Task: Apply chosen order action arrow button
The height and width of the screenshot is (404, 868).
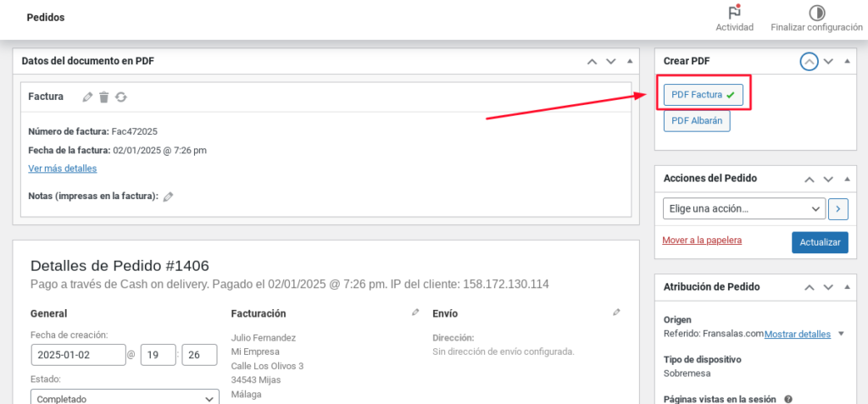Action: coord(838,209)
